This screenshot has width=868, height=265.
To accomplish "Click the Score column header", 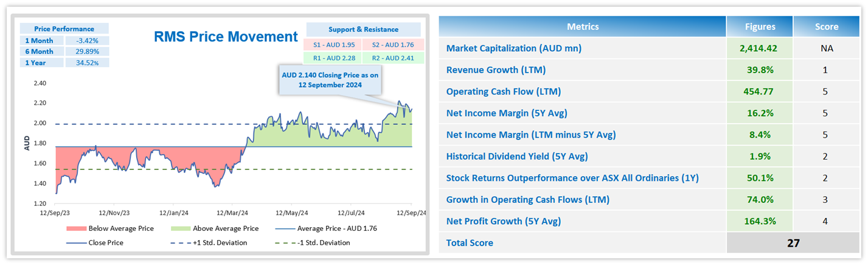I will pyautogui.click(x=827, y=27).
